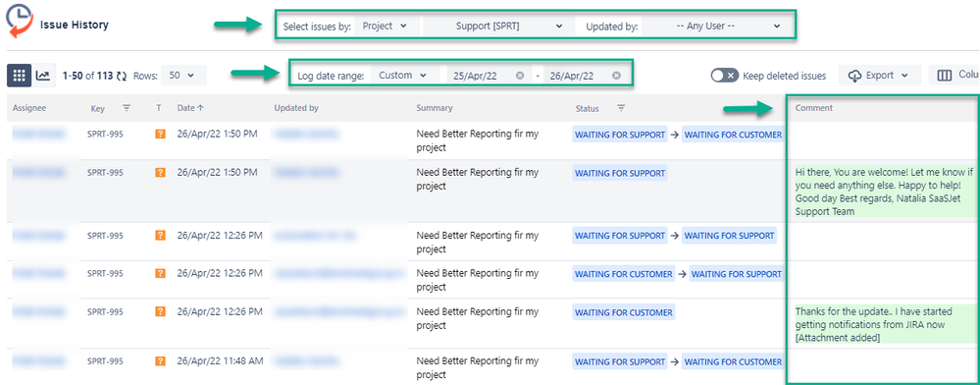The width and height of the screenshot is (980, 385).
Task: Sort by the Date column header
Action: pyautogui.click(x=190, y=108)
